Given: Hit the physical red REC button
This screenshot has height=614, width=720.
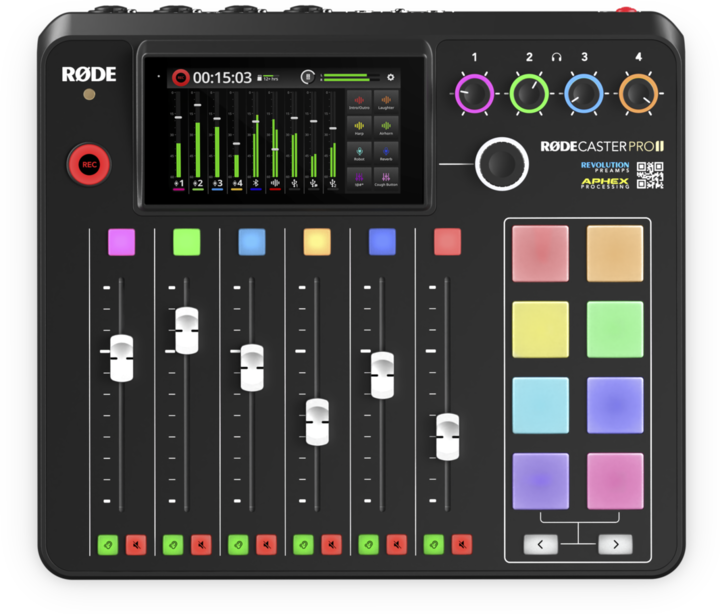Looking at the screenshot, I should coord(89,164).
